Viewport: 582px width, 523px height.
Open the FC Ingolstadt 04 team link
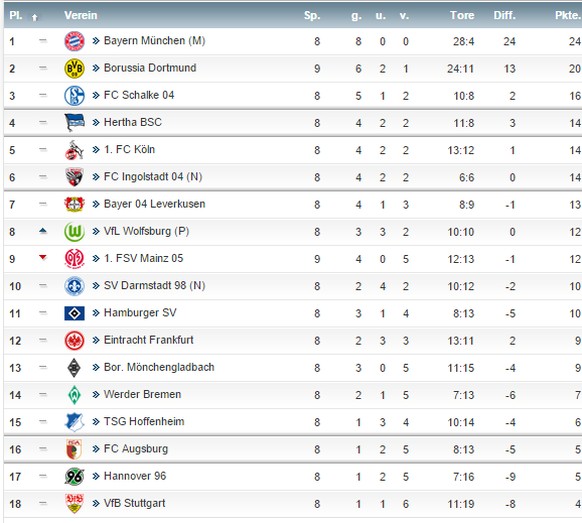(x=153, y=177)
